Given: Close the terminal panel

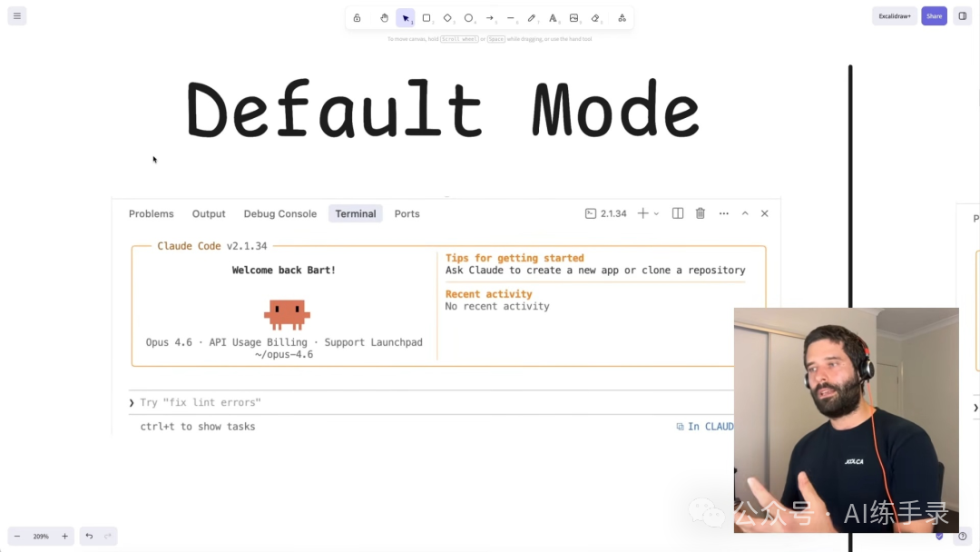Looking at the screenshot, I should (x=764, y=213).
